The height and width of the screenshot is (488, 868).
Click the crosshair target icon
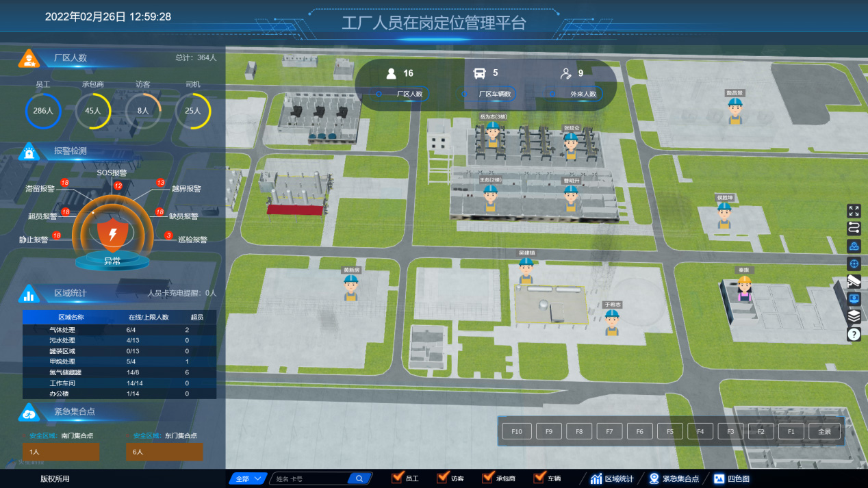click(854, 264)
